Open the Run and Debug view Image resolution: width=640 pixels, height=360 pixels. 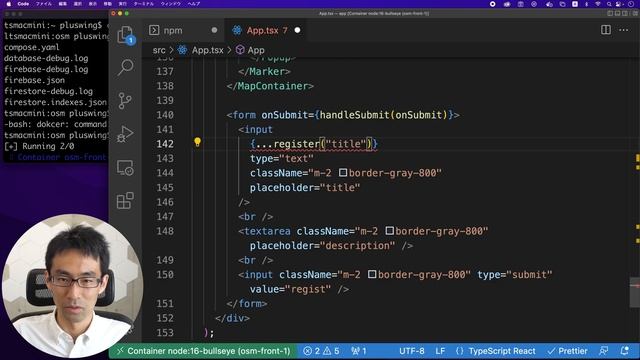(x=125, y=134)
